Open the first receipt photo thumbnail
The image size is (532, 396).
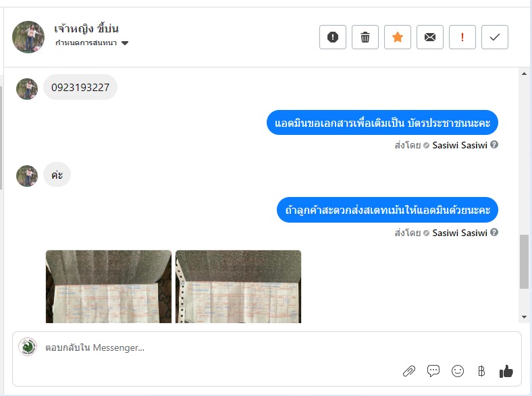point(109,287)
